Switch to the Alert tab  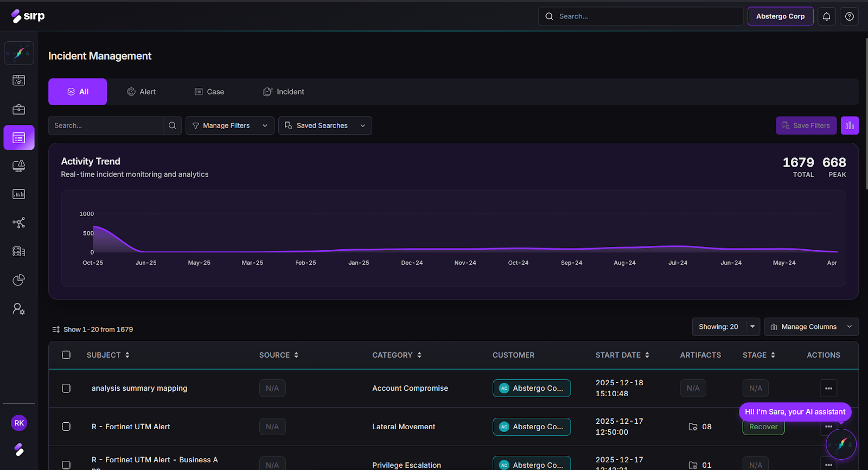(x=142, y=92)
